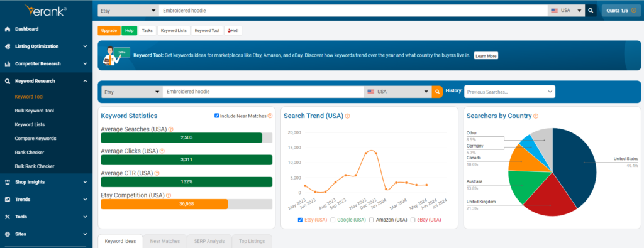Image resolution: width=644 pixels, height=248 pixels.
Task: Click the green Help button
Action: (x=130, y=31)
